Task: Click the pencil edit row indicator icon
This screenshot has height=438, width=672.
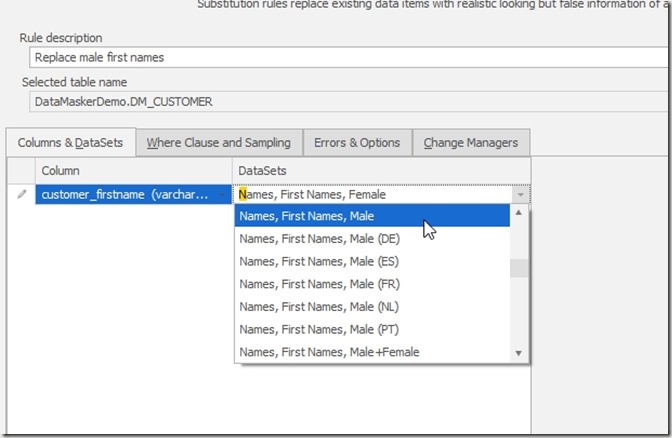Action: coord(22,194)
